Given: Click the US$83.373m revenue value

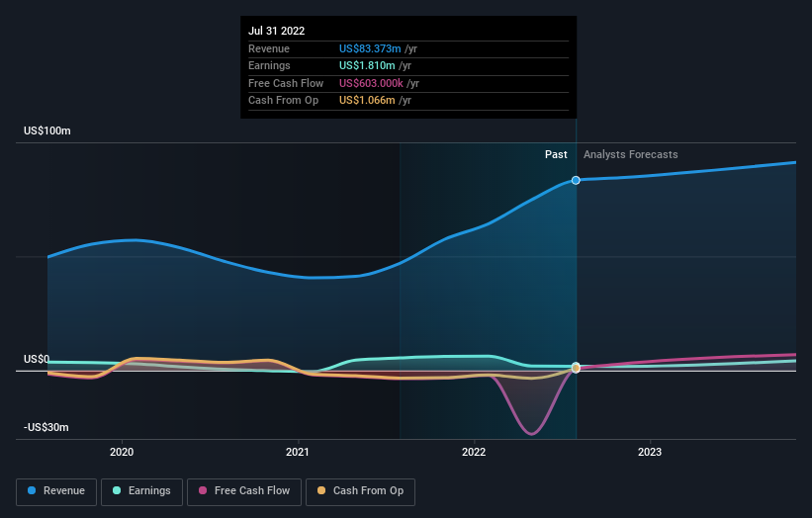Looking at the screenshot, I should (370, 48).
